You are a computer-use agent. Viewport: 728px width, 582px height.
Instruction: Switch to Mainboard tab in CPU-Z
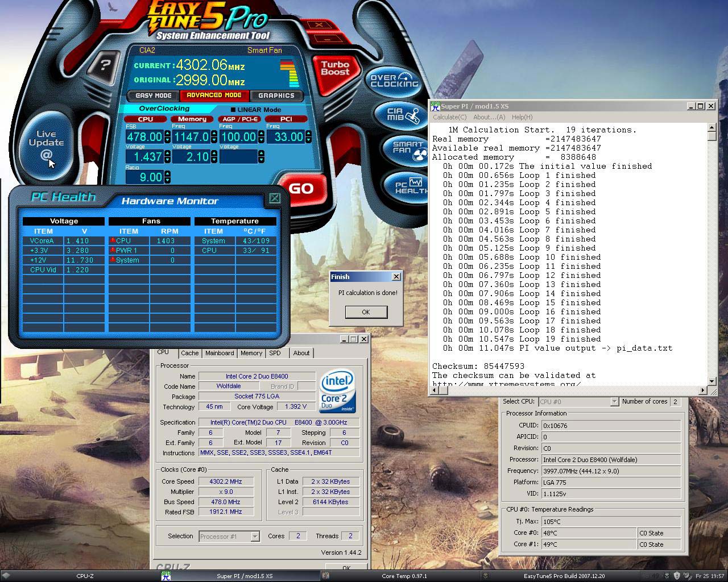220,353
